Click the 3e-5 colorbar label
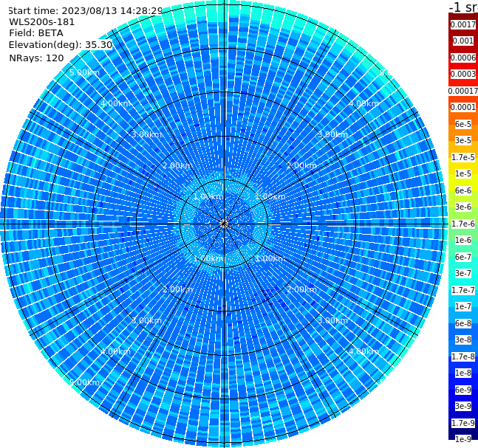This screenshot has width=478, height=448. coord(463,140)
